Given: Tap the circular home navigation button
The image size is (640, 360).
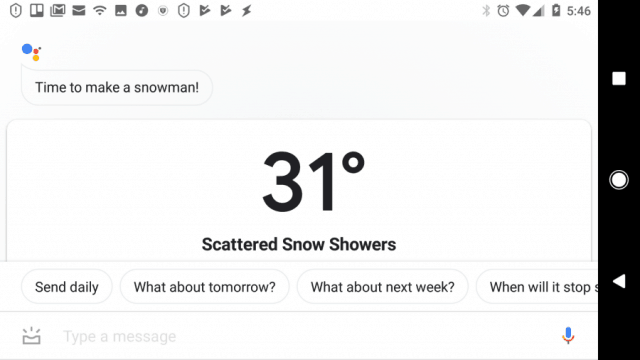Looking at the screenshot, I should (x=619, y=180).
